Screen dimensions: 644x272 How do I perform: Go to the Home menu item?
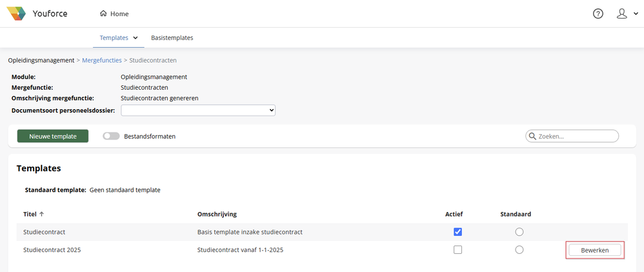(x=119, y=14)
